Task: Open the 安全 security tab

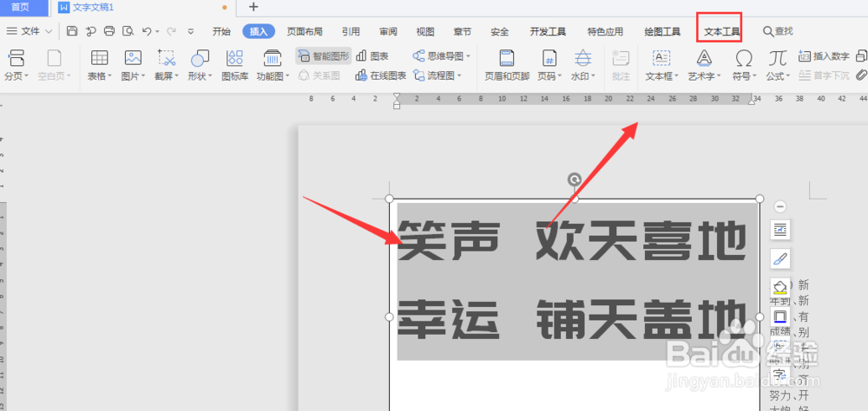Action: (500, 31)
